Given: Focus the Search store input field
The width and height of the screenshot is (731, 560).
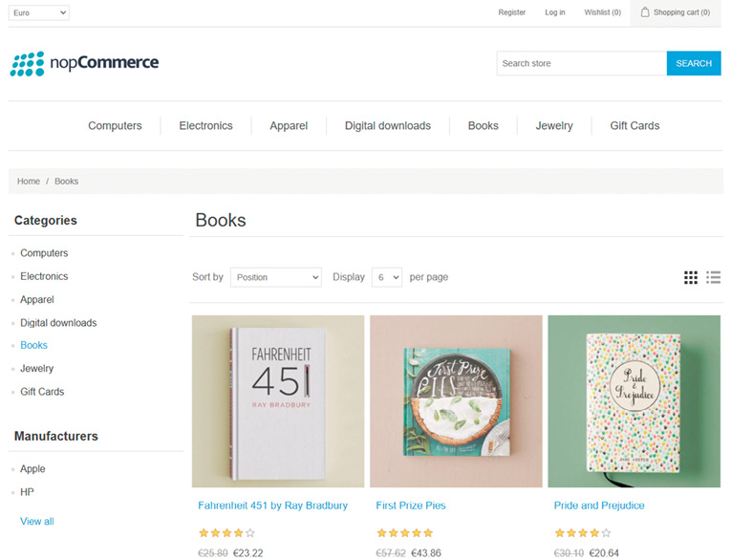Looking at the screenshot, I should tap(581, 63).
